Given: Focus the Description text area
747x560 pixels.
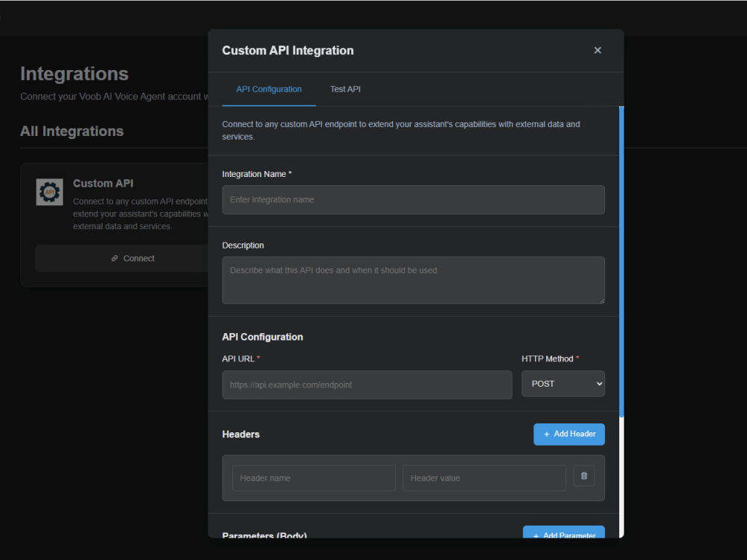Looking at the screenshot, I should pyautogui.click(x=413, y=280).
